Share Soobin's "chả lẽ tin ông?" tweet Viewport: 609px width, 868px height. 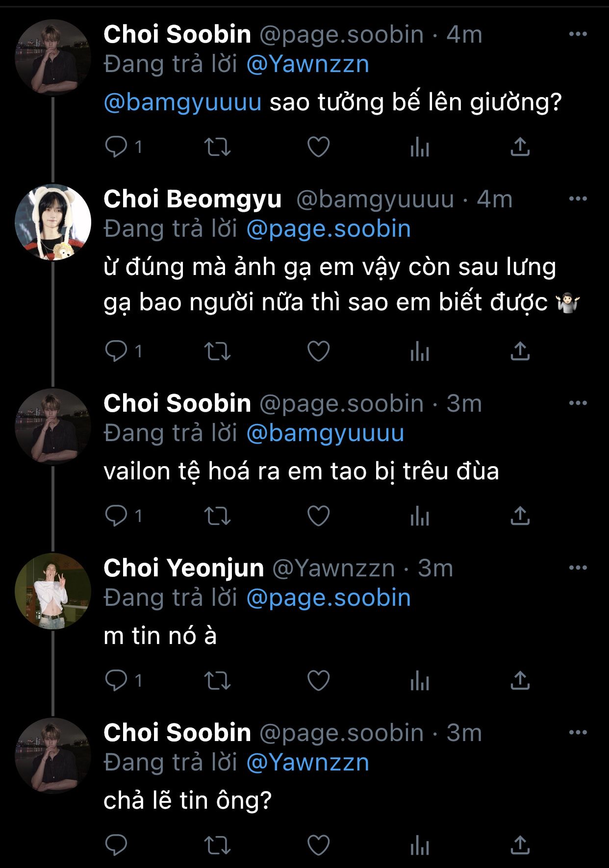pyautogui.click(x=520, y=845)
